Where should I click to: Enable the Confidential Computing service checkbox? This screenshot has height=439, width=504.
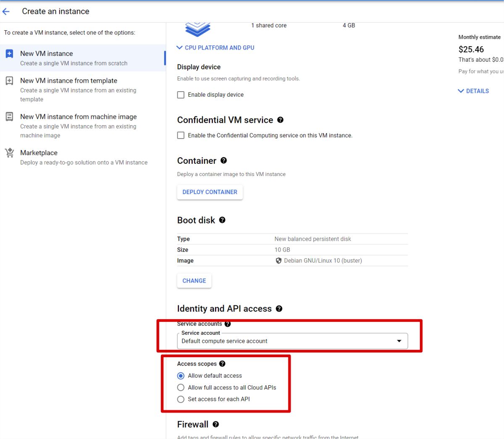pyautogui.click(x=181, y=135)
